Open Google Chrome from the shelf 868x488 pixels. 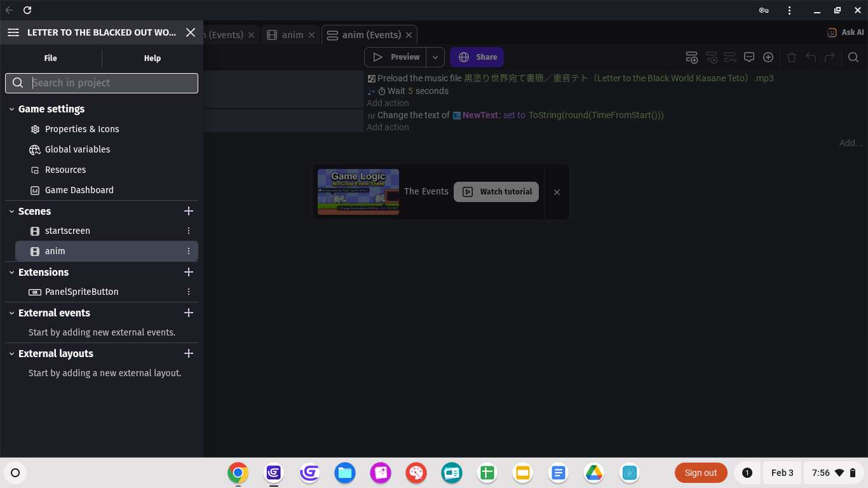(x=238, y=473)
